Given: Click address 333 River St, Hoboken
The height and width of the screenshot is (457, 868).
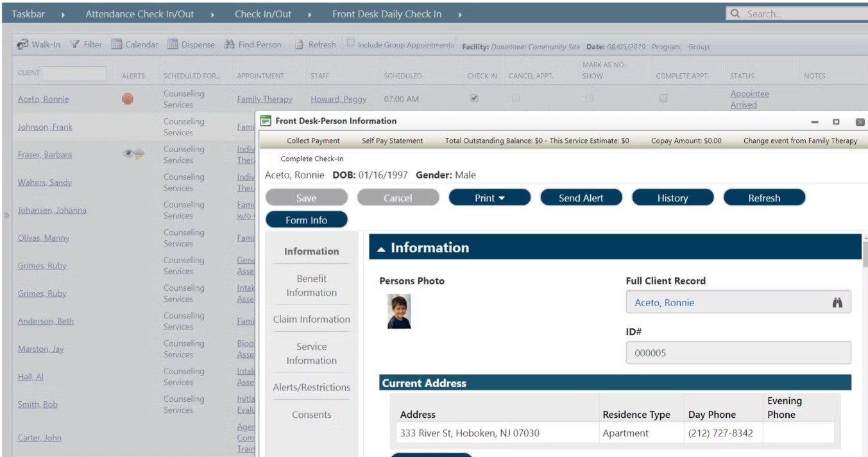Looking at the screenshot, I should [470, 433].
